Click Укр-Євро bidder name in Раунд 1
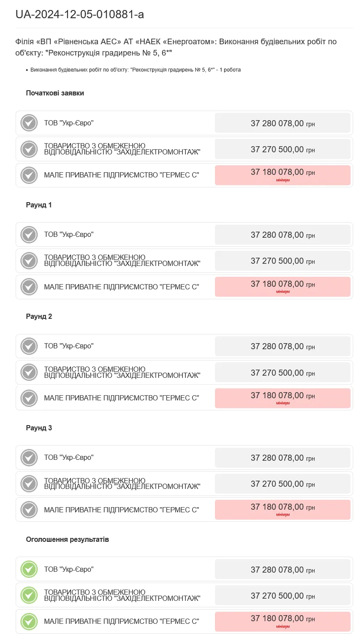The width and height of the screenshot is (364, 639). pos(69,235)
